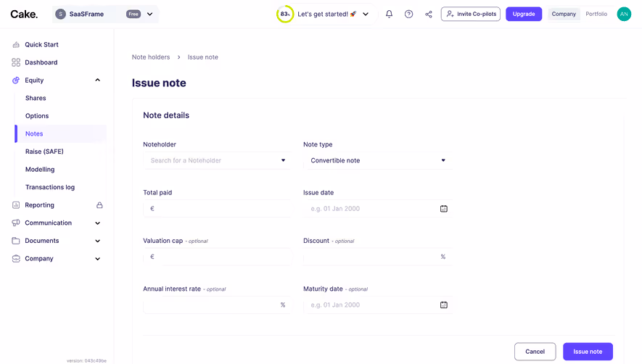
Task: Open the Maturity date calendar picker
Action: pyautogui.click(x=444, y=305)
